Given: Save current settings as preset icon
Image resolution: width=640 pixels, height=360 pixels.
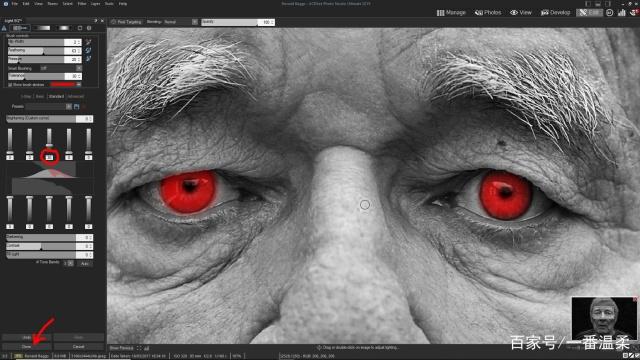Looking at the screenshot, I should tap(77, 107).
